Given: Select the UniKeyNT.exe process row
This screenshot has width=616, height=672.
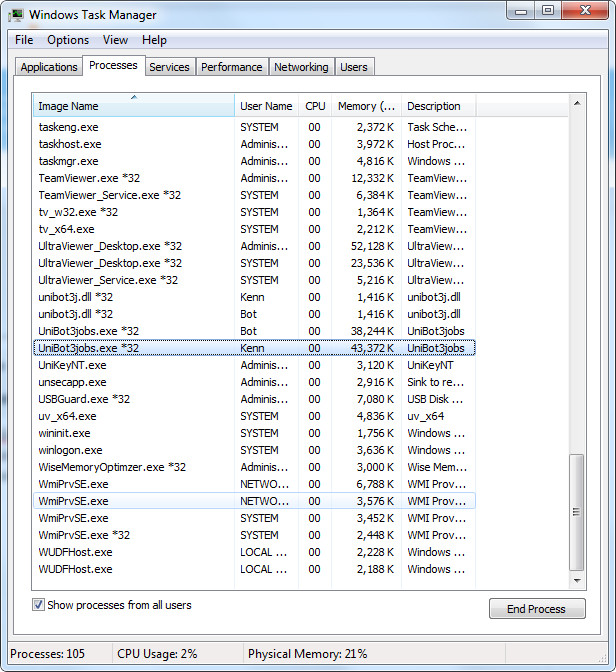Looking at the screenshot, I should (x=254, y=365).
